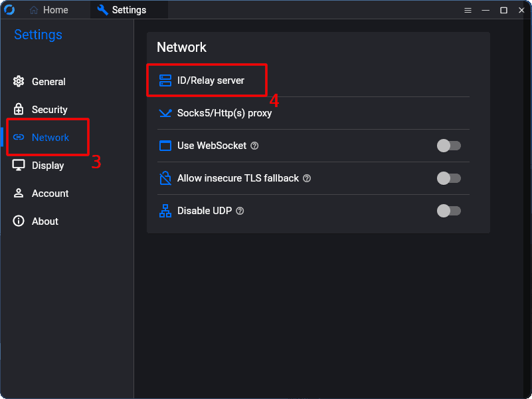
Task: Open the hamburger menu in title bar
Action: pos(468,10)
